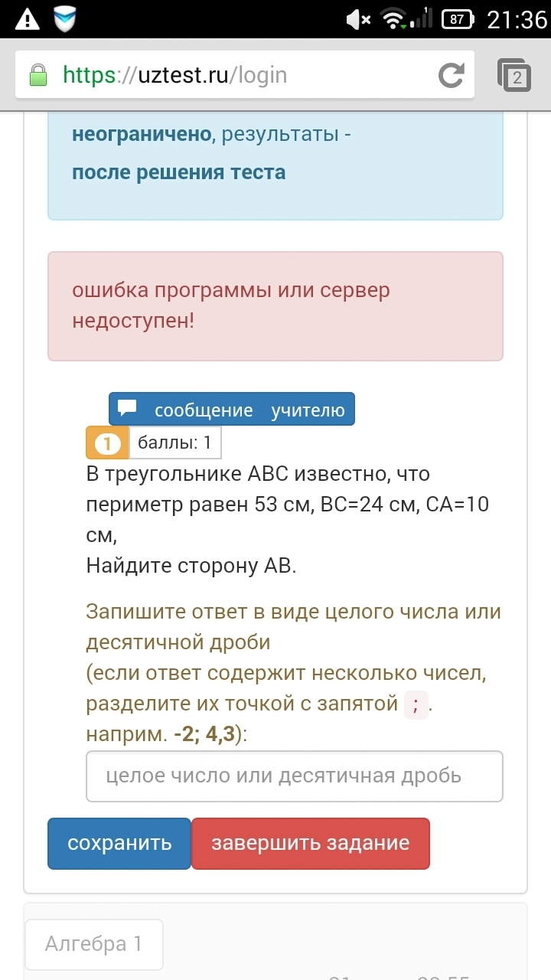Tap the red server error message box
551x980 pixels.
click(x=275, y=306)
